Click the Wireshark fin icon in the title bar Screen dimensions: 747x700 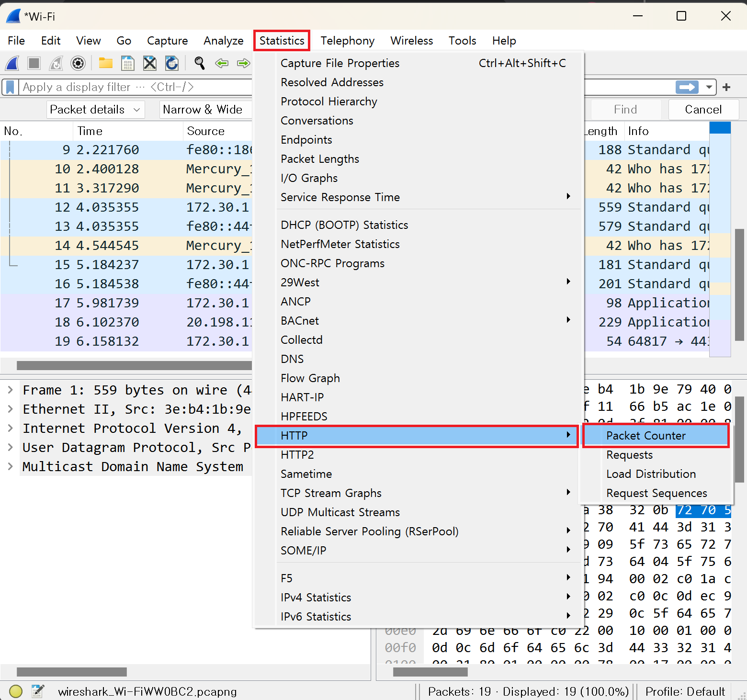point(13,16)
